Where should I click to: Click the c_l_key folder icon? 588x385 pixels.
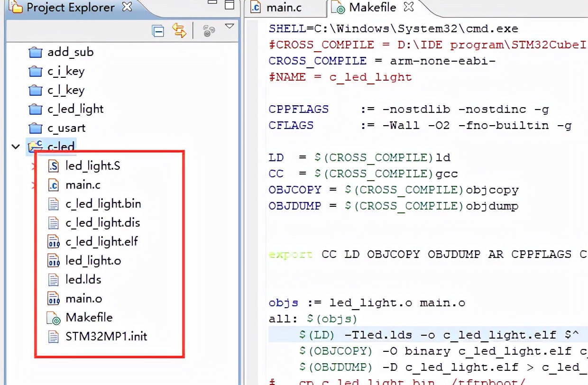click(36, 90)
